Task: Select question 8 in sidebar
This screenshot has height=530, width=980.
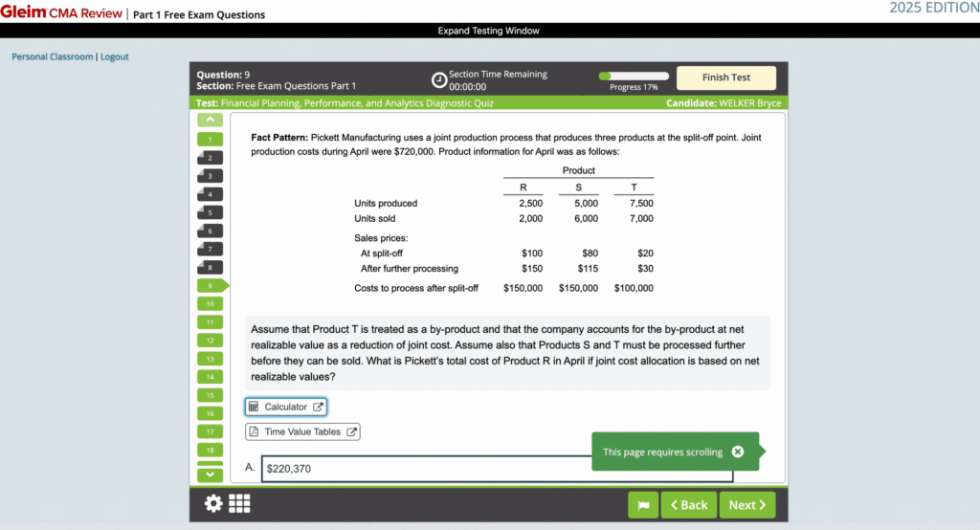Action: (210, 268)
